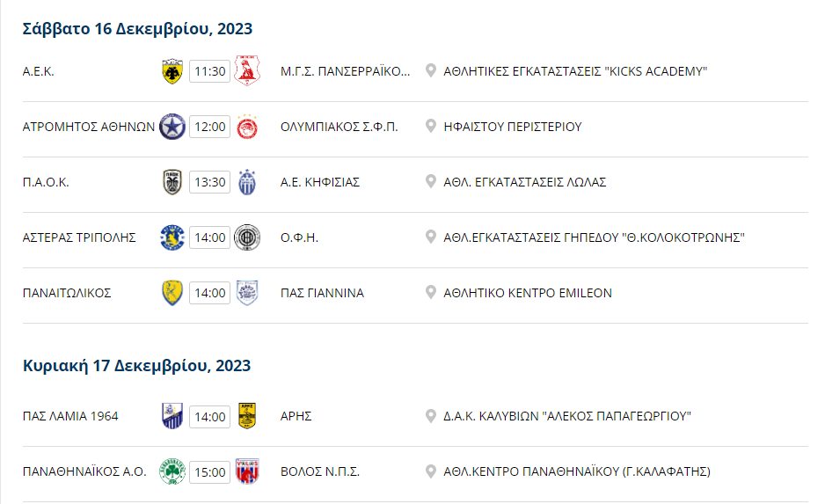Click location pin for ΑΘΛΗΤΙΚΟ ΚΕΝΤΡΟ EMILEON

(430, 293)
